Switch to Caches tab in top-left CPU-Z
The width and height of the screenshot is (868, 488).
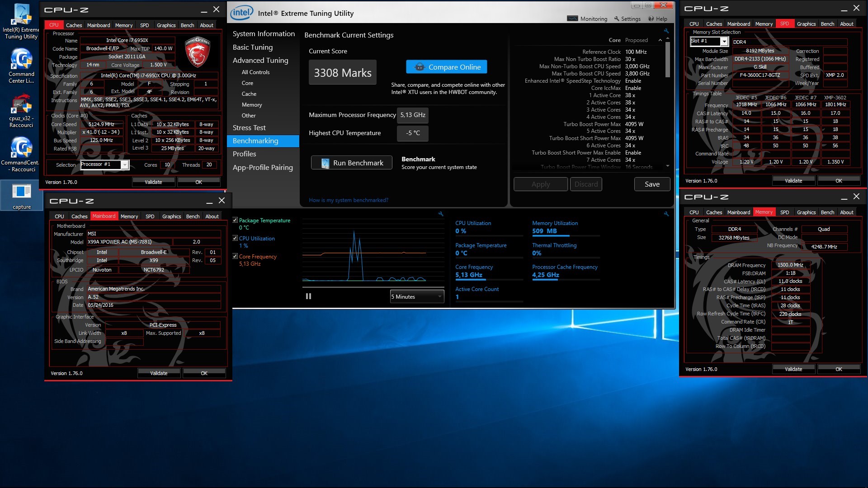tap(74, 25)
